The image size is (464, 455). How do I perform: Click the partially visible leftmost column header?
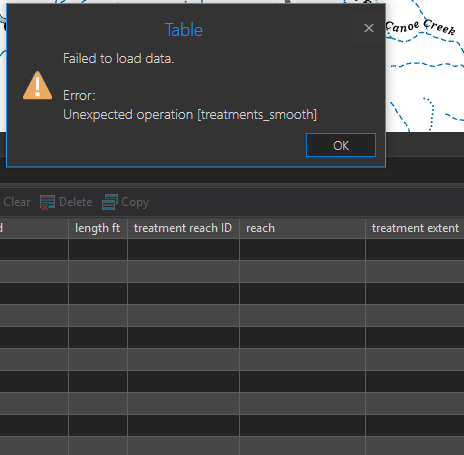tap(34, 228)
